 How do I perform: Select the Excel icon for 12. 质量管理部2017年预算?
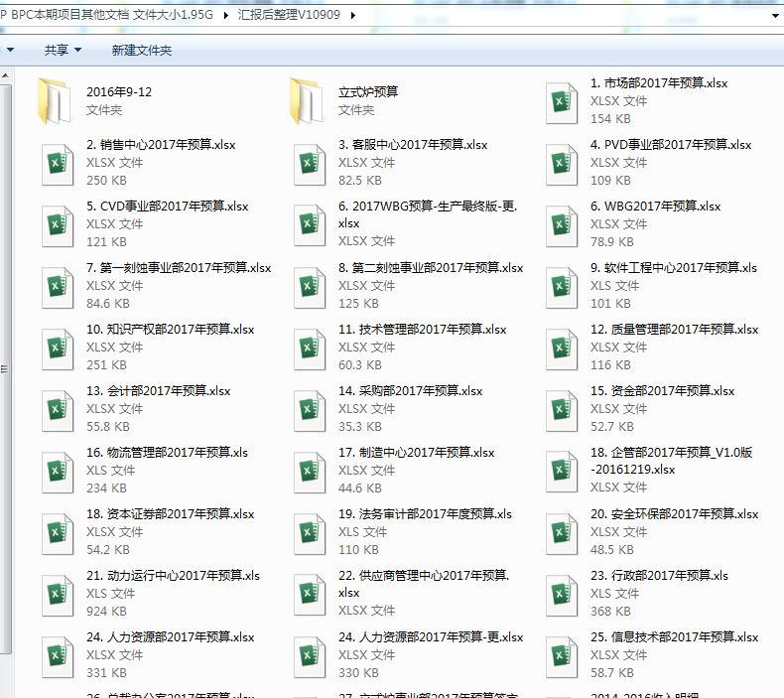click(562, 349)
